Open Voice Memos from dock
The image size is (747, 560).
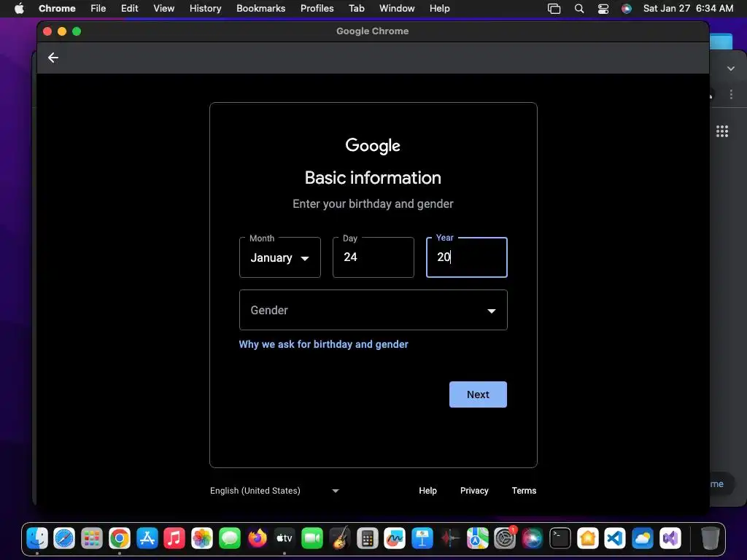pyautogui.click(x=449, y=539)
